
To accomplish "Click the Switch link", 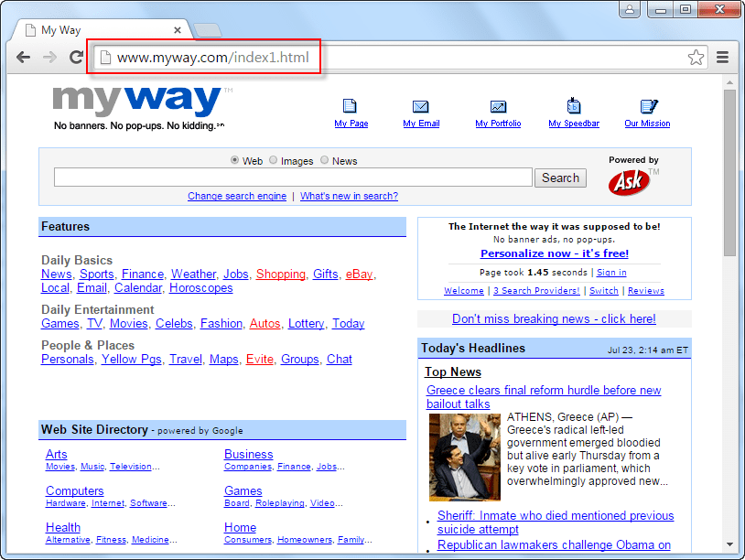I will pyautogui.click(x=604, y=291).
